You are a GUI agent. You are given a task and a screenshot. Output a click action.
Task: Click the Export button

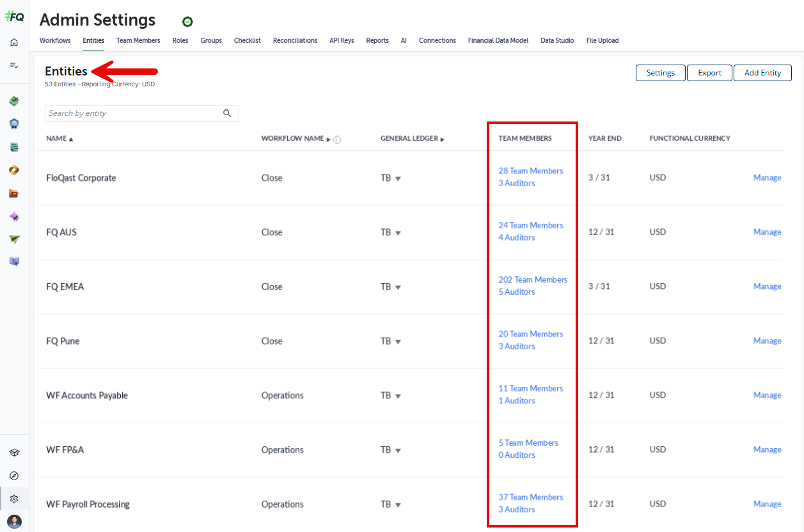pyautogui.click(x=709, y=73)
